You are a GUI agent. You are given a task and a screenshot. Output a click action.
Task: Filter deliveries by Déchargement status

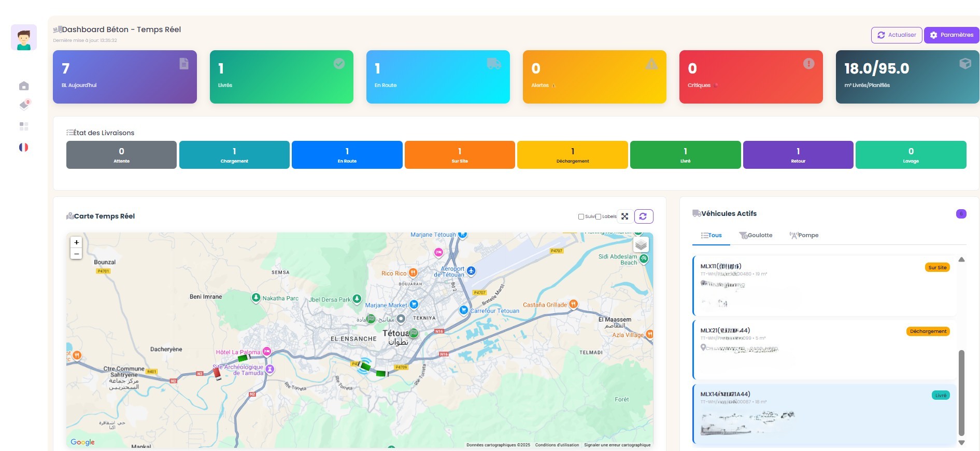click(x=573, y=155)
